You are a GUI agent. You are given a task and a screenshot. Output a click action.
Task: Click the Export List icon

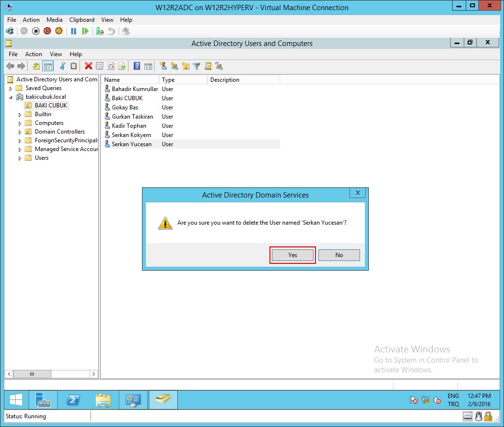pos(122,66)
